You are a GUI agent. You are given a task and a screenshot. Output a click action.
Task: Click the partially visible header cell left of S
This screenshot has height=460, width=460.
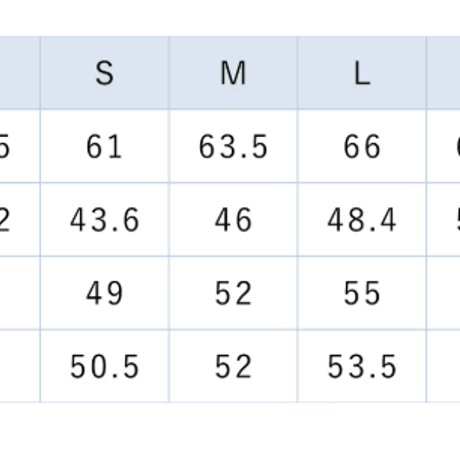20,73
